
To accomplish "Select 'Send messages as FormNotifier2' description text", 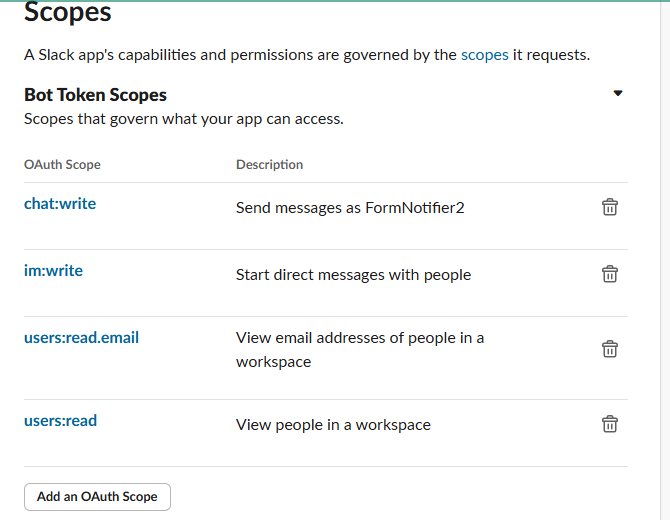I will (350, 208).
